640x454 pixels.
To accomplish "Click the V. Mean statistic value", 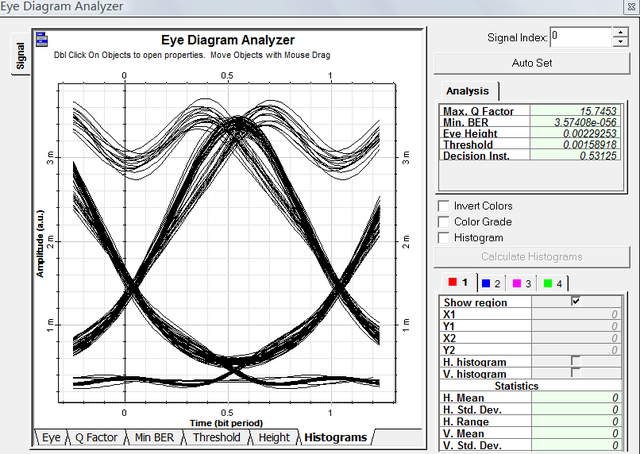I will (576, 433).
